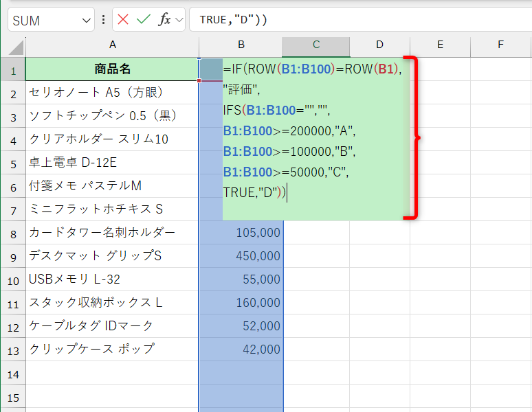Click the Select All corner triangle
Viewport: 532px width, 412px height.
tap(16, 47)
